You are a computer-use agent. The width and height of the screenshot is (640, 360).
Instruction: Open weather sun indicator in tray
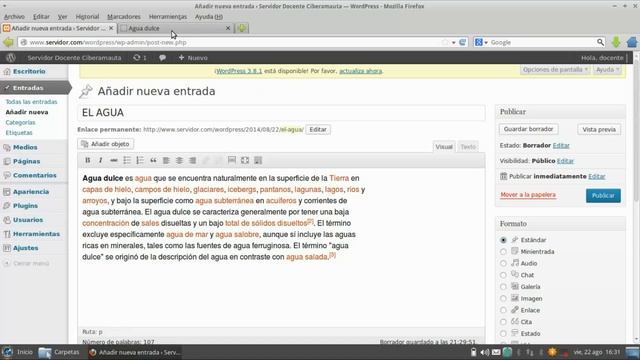pyautogui.click(x=552, y=352)
